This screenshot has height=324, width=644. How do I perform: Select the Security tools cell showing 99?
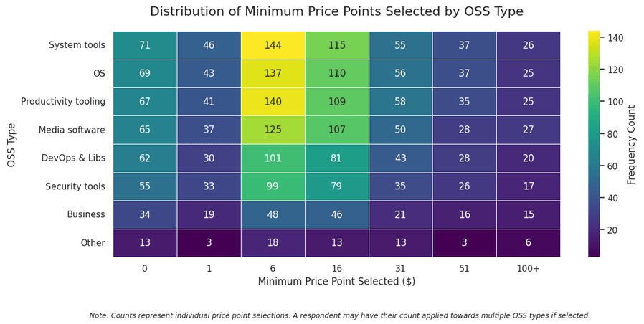(273, 186)
